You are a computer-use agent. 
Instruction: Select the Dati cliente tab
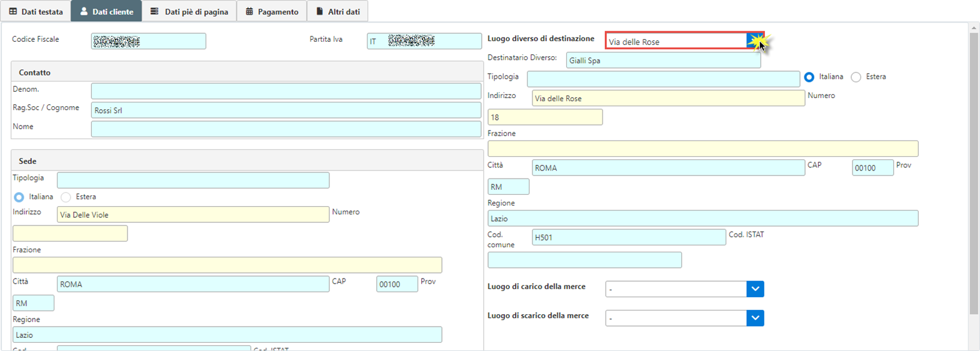pyautogui.click(x=106, y=11)
